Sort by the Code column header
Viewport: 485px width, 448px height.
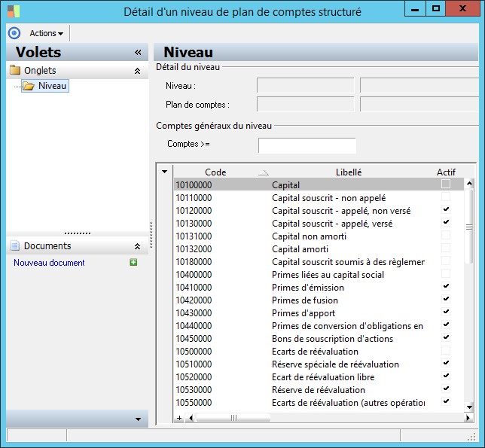click(x=215, y=172)
